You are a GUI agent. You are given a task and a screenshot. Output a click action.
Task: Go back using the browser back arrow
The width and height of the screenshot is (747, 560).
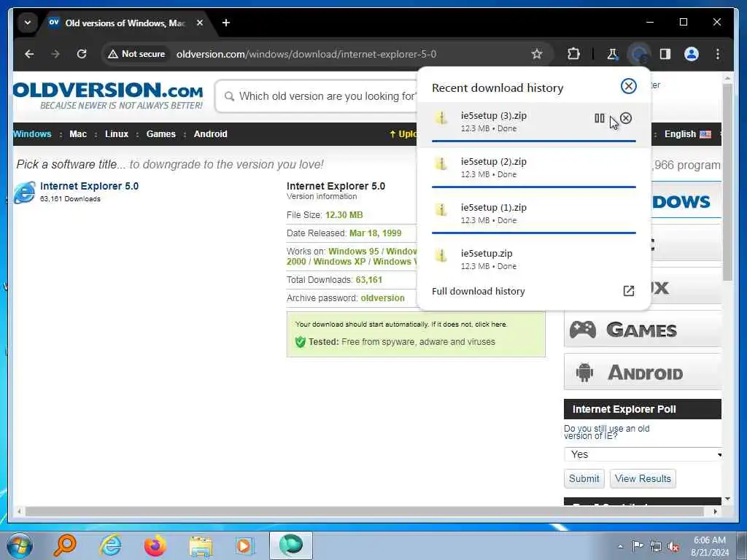(29, 54)
